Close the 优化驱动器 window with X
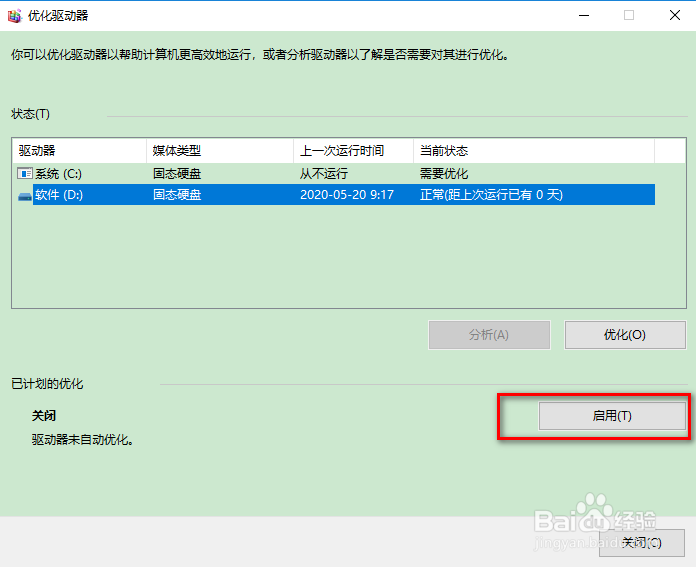 pyautogui.click(x=675, y=16)
